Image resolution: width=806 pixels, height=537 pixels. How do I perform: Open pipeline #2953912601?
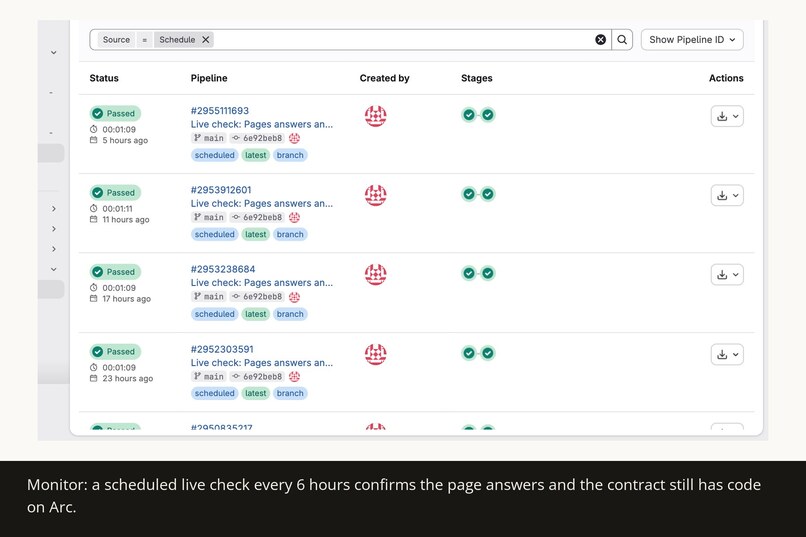[x=221, y=190]
